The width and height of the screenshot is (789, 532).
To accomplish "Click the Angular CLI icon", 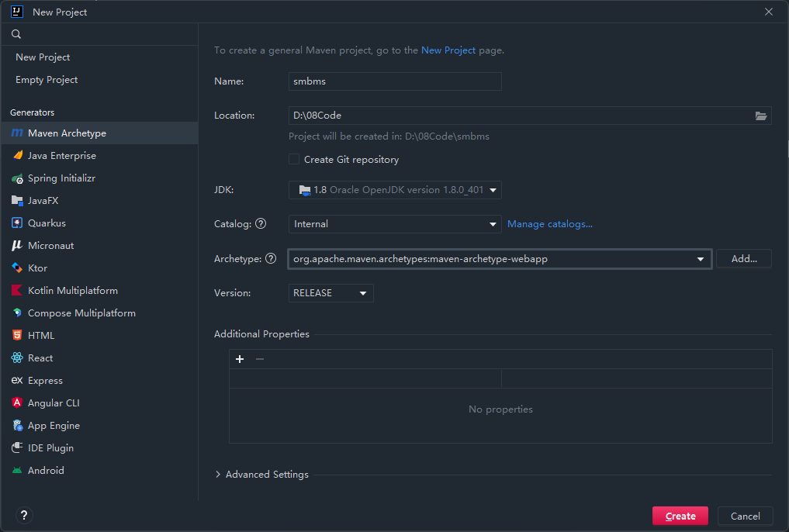I will tap(17, 402).
